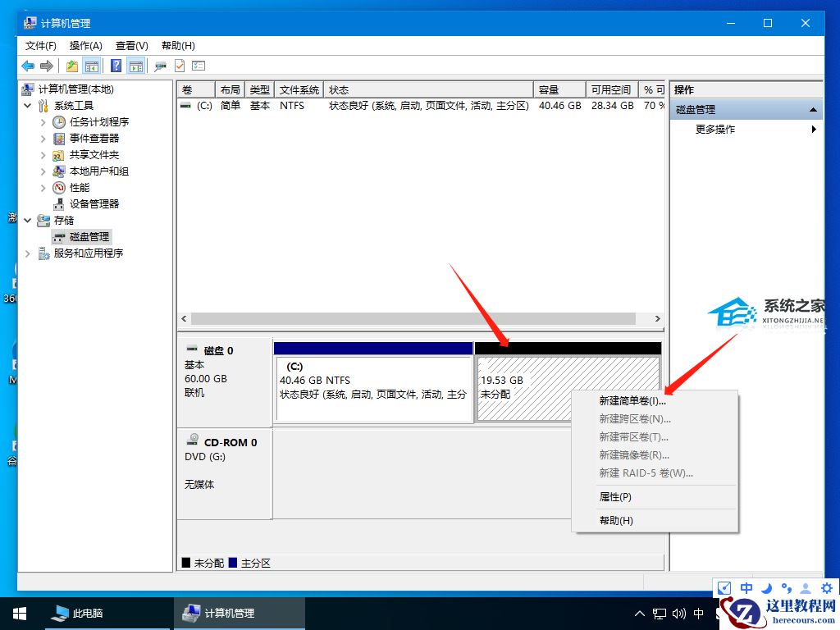Click the volume speaker tray icon

pos(678,614)
